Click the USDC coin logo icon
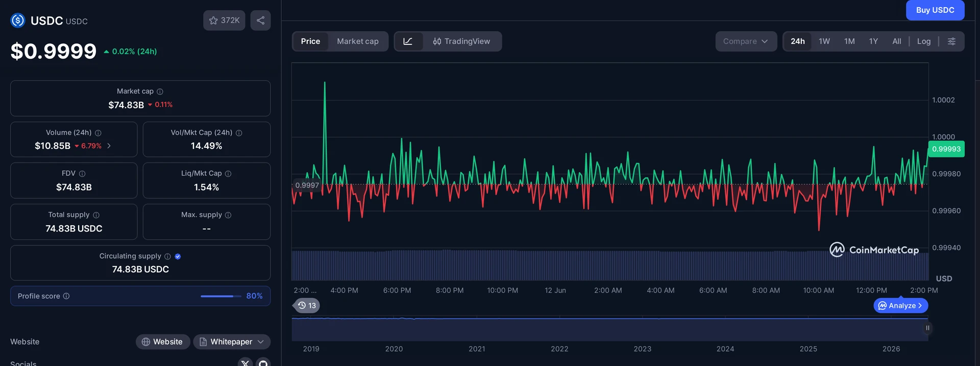980x366 pixels. coord(18,20)
